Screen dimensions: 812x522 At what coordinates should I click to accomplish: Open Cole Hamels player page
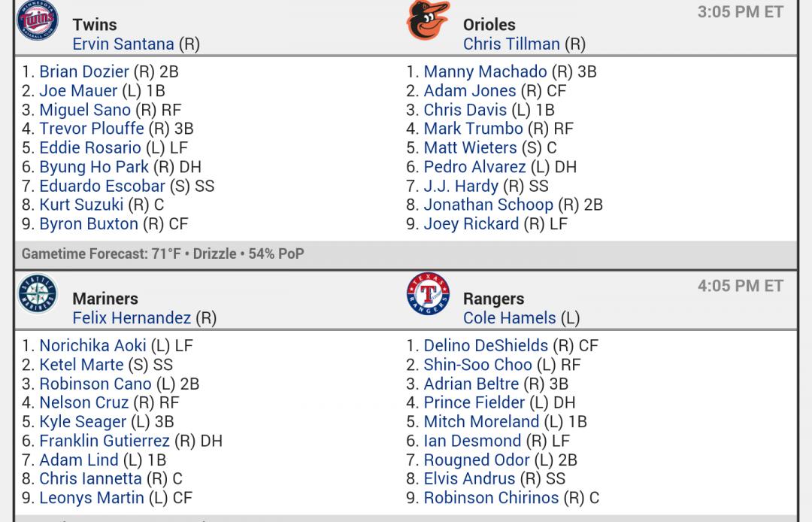click(509, 318)
